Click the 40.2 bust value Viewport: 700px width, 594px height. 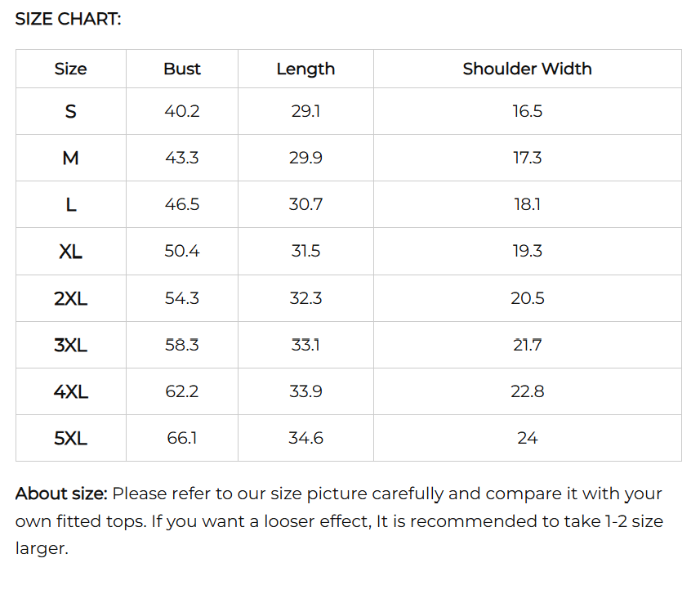(x=181, y=111)
